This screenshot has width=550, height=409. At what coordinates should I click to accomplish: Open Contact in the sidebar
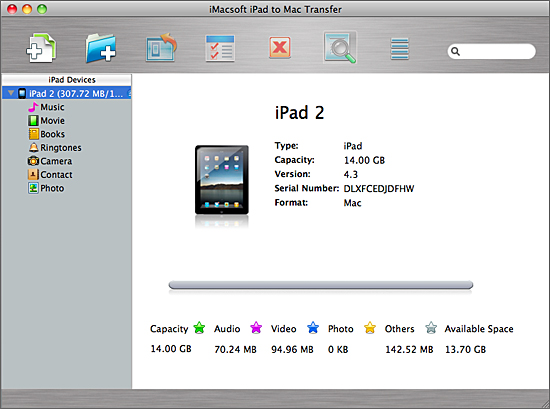pos(50,175)
